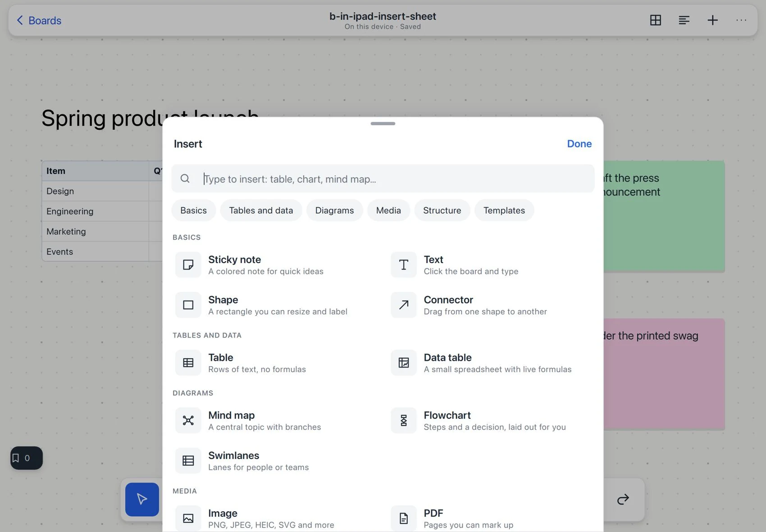Filter by Media category
The height and width of the screenshot is (532, 766).
pos(388,210)
